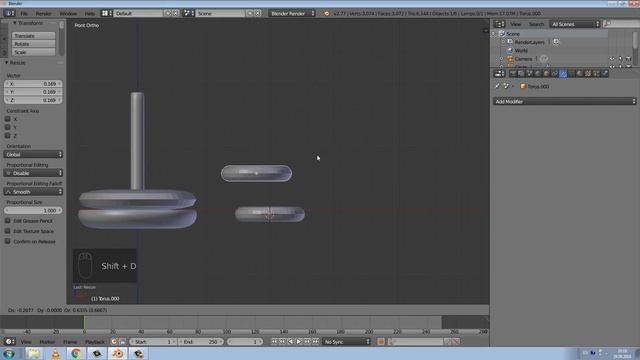Open Google Chrome from the taskbar
The image size is (640, 360).
[76, 353]
